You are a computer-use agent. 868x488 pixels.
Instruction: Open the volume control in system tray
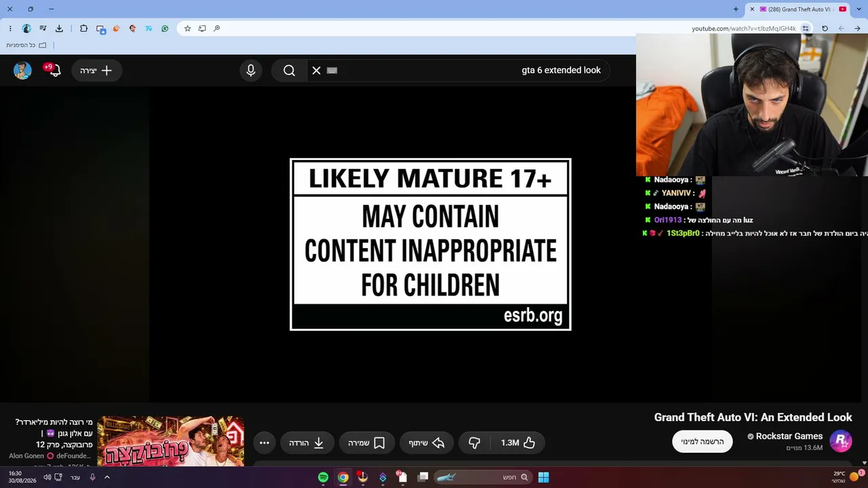[x=47, y=477]
